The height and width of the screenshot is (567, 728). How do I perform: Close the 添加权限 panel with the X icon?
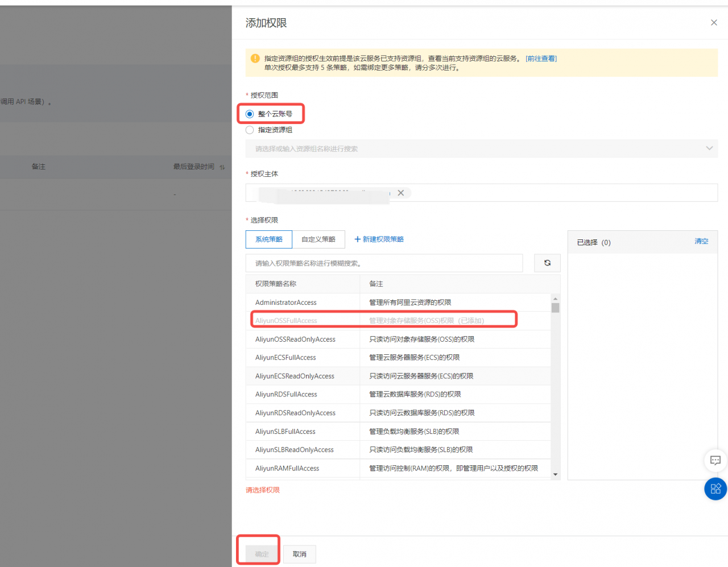(714, 23)
